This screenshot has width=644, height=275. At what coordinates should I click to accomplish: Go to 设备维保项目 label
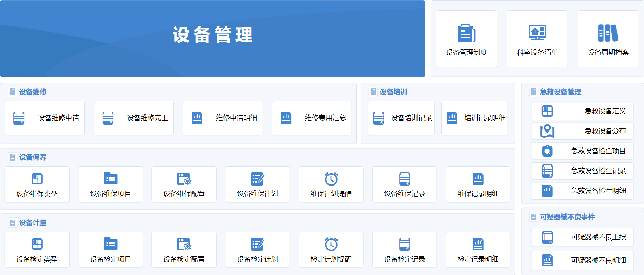[110, 194]
